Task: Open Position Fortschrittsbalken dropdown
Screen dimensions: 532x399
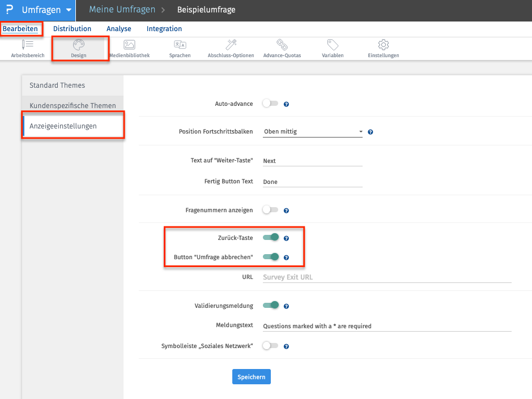Action: pyautogui.click(x=313, y=131)
